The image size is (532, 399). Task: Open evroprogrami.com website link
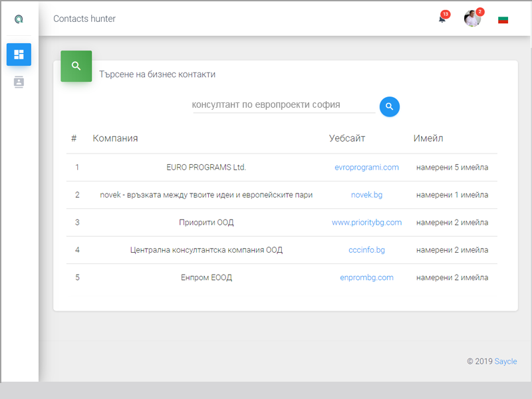[366, 168]
